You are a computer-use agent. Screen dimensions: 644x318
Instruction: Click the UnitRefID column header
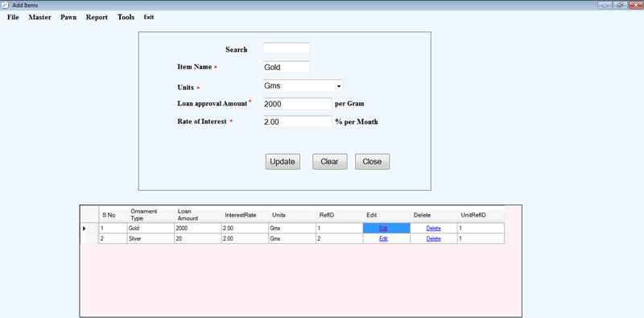[481, 215]
